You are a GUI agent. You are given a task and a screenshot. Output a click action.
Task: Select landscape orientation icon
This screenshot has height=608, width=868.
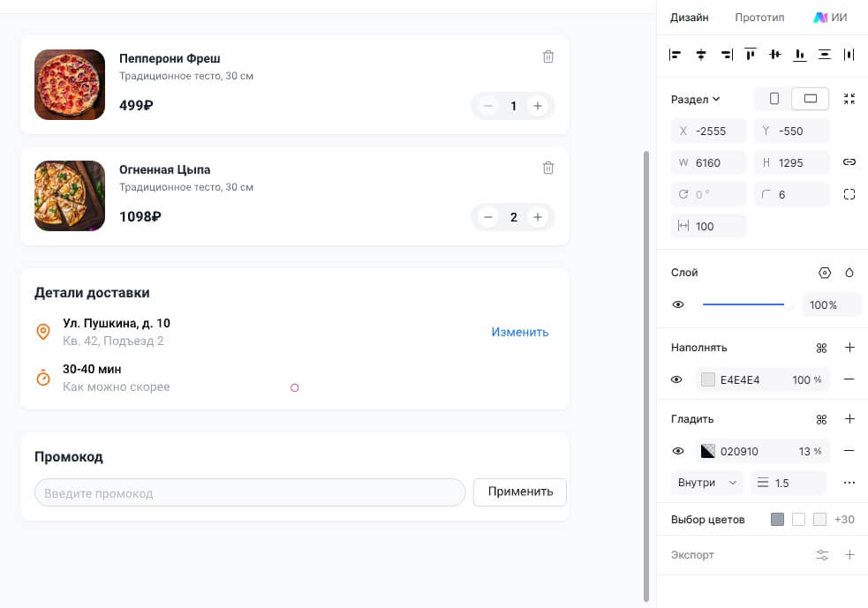[x=811, y=99]
